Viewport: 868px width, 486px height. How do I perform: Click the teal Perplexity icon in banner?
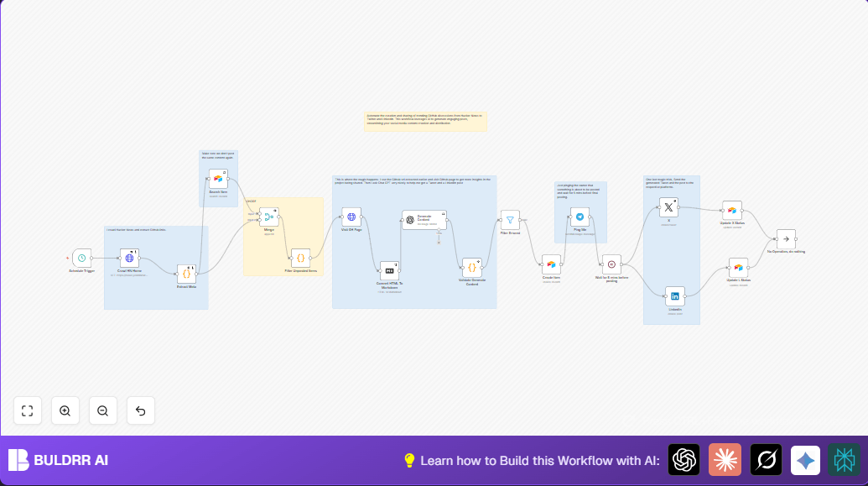[x=845, y=460]
